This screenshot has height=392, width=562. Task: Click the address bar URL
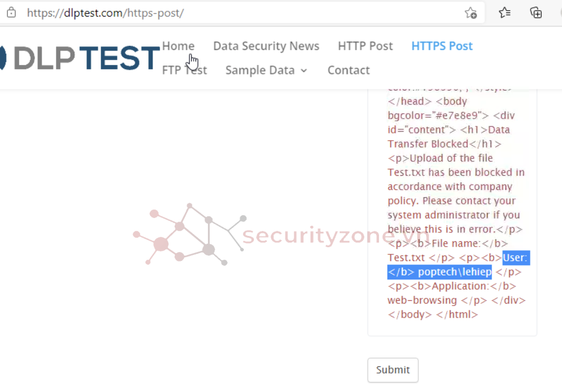[105, 13]
